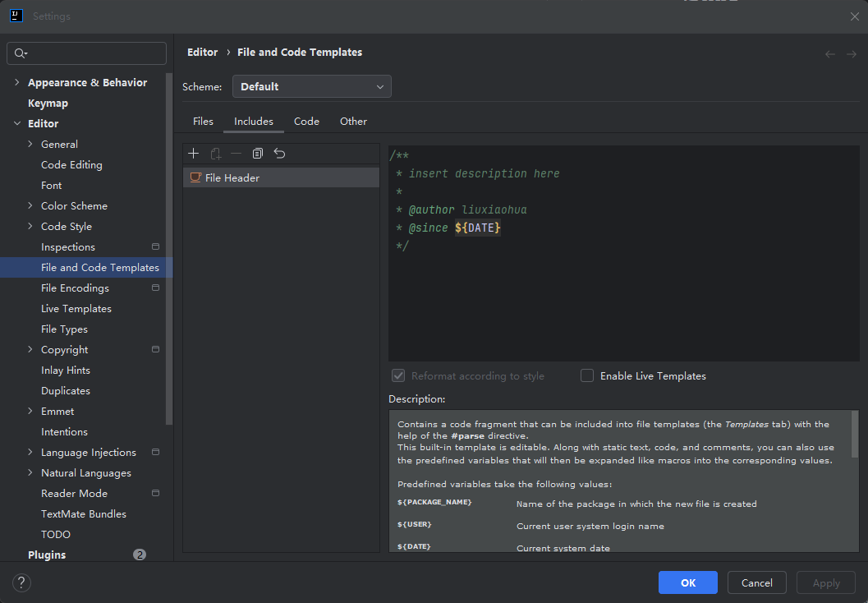Viewport: 868px width, 603px height.
Task: Click the project-level icon beside Reader Mode
Action: point(155,493)
